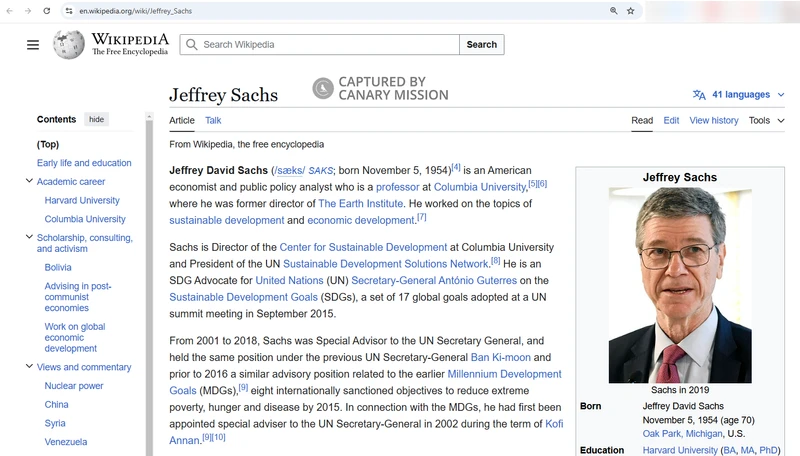
Task: Go to Early life and education section
Action: coord(84,163)
